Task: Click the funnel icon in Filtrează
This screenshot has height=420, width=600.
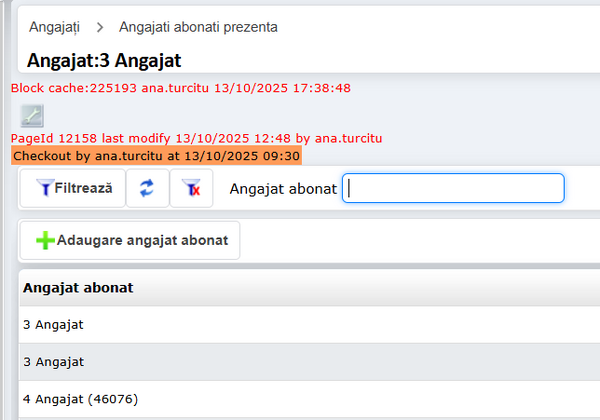Action: click(43, 188)
